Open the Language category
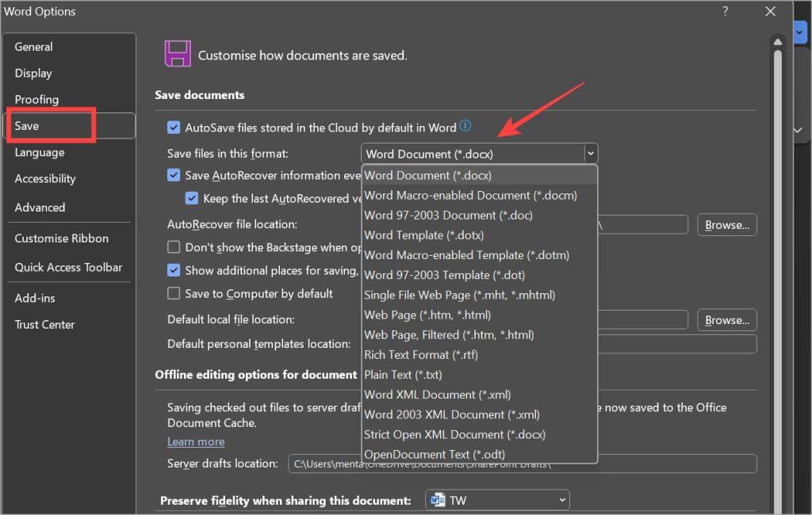 [70, 152]
